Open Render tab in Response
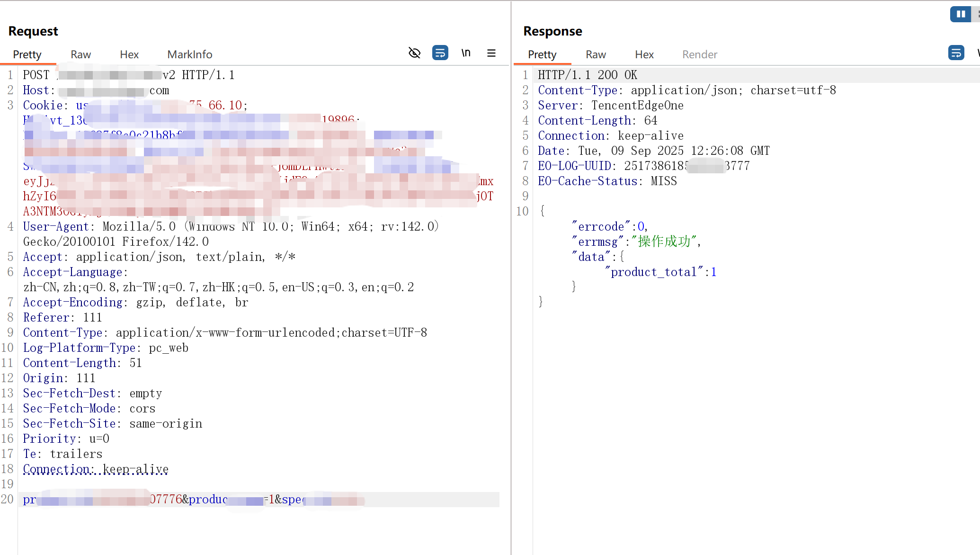The width and height of the screenshot is (980, 555). coord(700,54)
